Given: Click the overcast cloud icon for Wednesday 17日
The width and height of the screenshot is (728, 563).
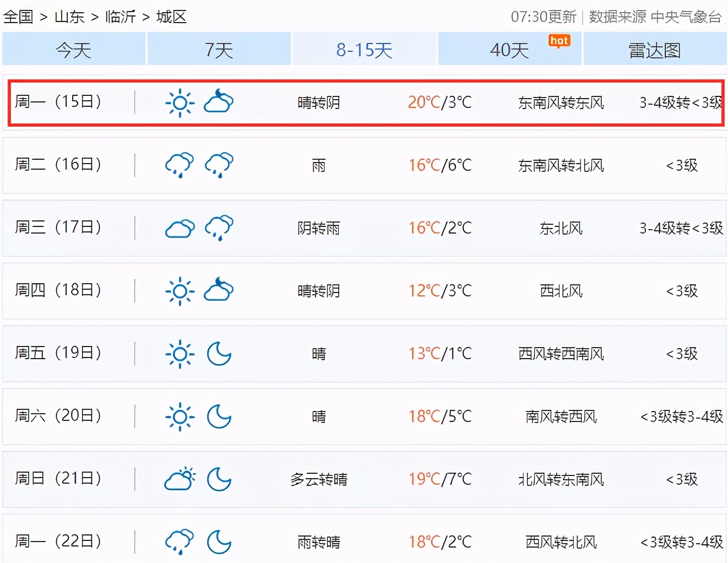Looking at the screenshot, I should click(x=180, y=228).
